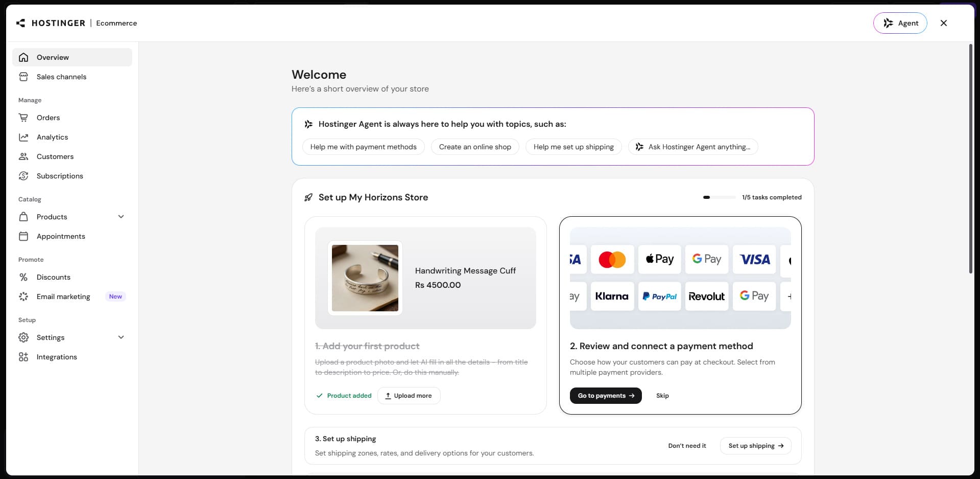Screen dimensions: 980x479
Task: Click the Overview home icon
Action: 23,57
